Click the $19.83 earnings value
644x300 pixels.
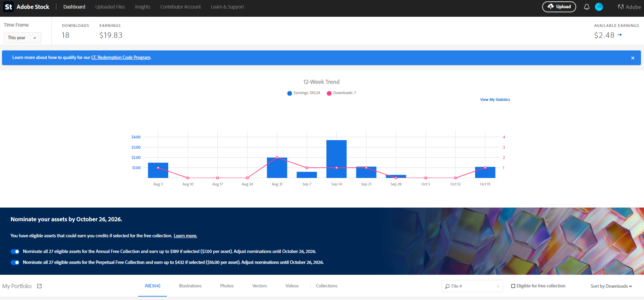[111, 35]
